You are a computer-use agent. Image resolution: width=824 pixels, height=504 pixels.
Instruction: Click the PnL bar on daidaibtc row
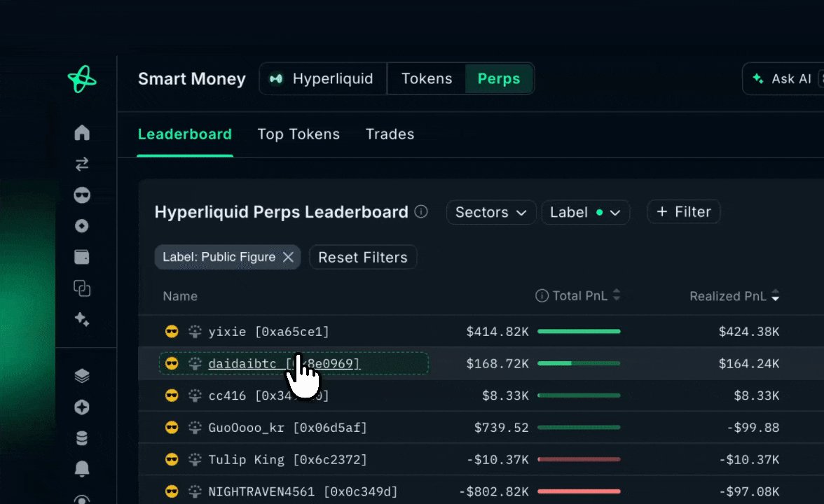tap(579, 363)
